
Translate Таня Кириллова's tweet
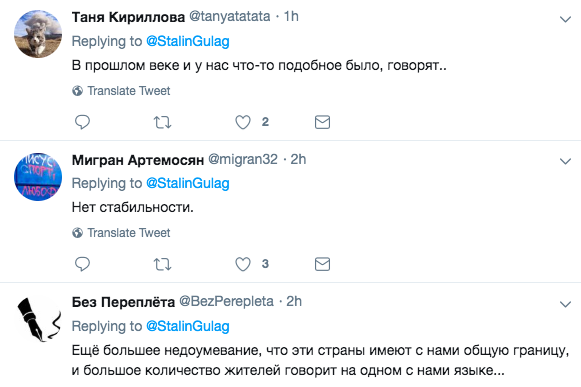point(121,91)
